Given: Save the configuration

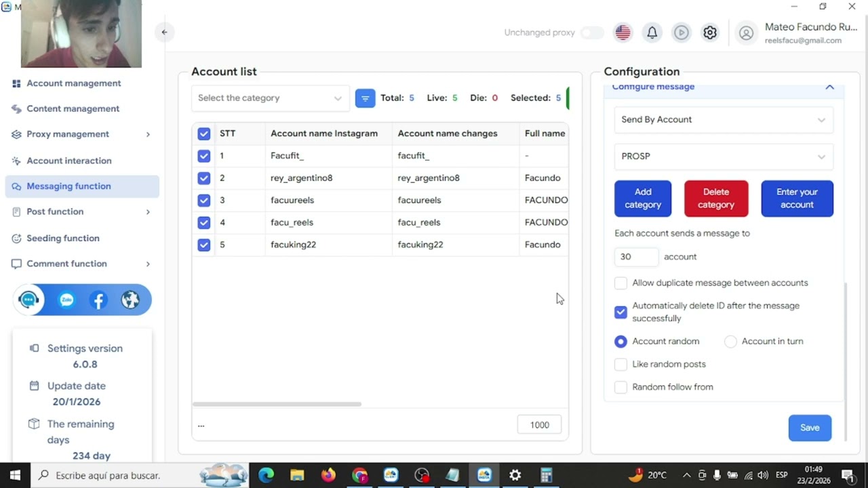Looking at the screenshot, I should coord(810,428).
